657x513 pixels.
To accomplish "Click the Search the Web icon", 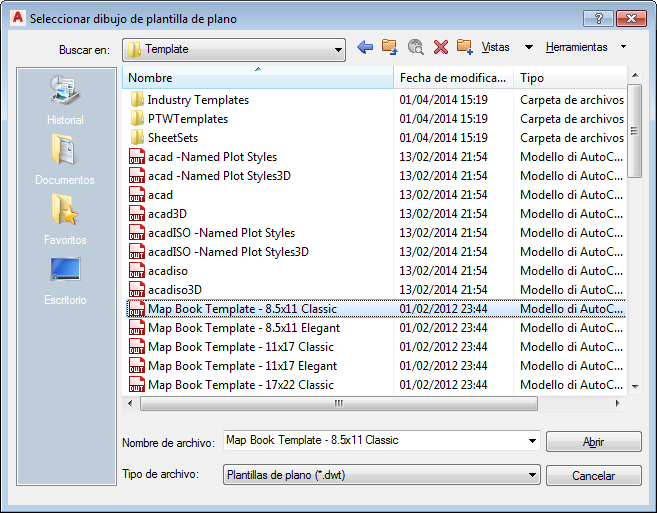I will [x=415, y=47].
